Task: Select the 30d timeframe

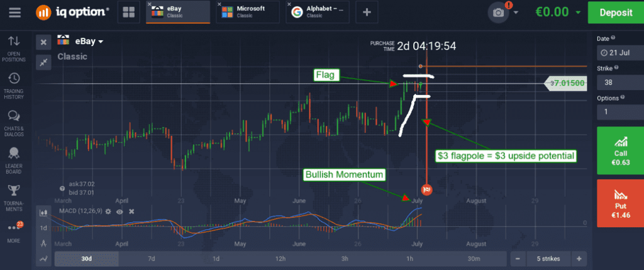Action: pyautogui.click(x=86, y=259)
